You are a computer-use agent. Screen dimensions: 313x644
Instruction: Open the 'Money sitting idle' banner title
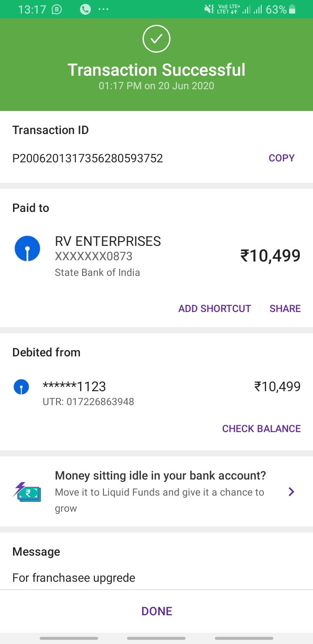(x=160, y=476)
